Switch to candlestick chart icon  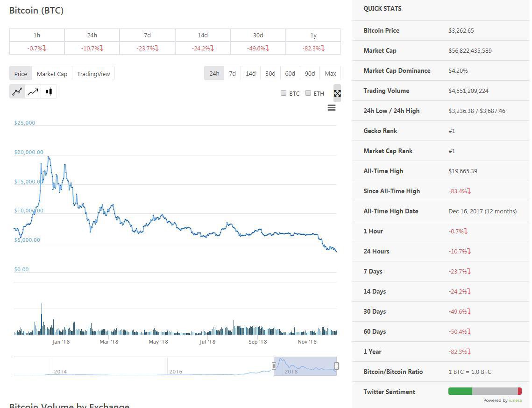click(x=49, y=91)
